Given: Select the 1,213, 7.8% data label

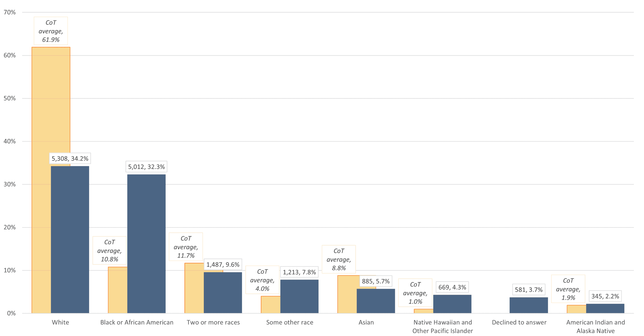Looking at the screenshot, I should pos(299,272).
